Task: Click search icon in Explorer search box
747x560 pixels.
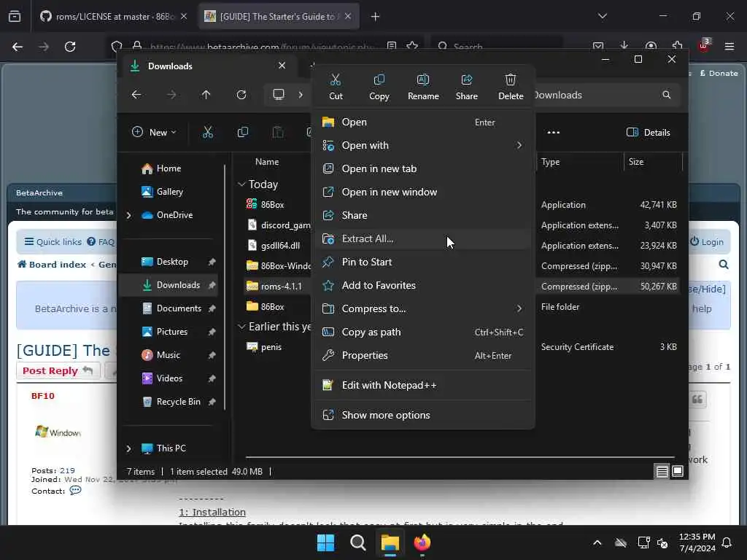Action: 667,95
